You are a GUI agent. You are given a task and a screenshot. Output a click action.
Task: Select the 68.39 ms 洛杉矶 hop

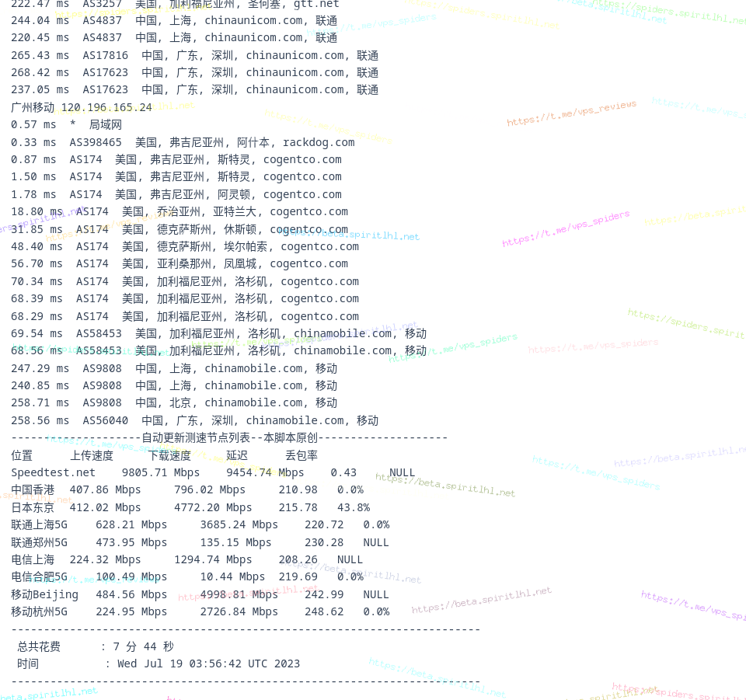(x=185, y=298)
